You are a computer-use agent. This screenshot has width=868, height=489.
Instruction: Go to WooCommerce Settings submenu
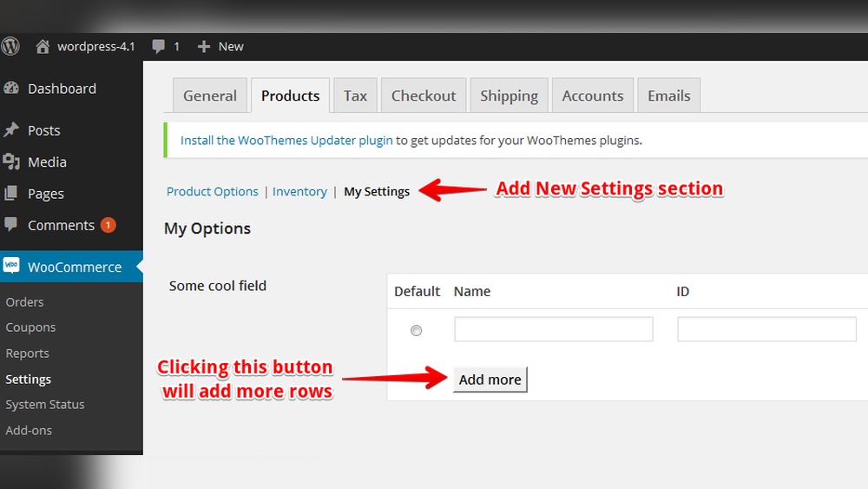pyautogui.click(x=29, y=379)
